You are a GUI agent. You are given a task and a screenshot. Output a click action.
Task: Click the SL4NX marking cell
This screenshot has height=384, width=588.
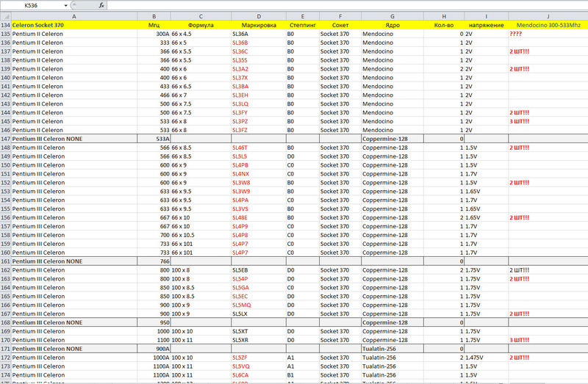[x=259, y=174]
